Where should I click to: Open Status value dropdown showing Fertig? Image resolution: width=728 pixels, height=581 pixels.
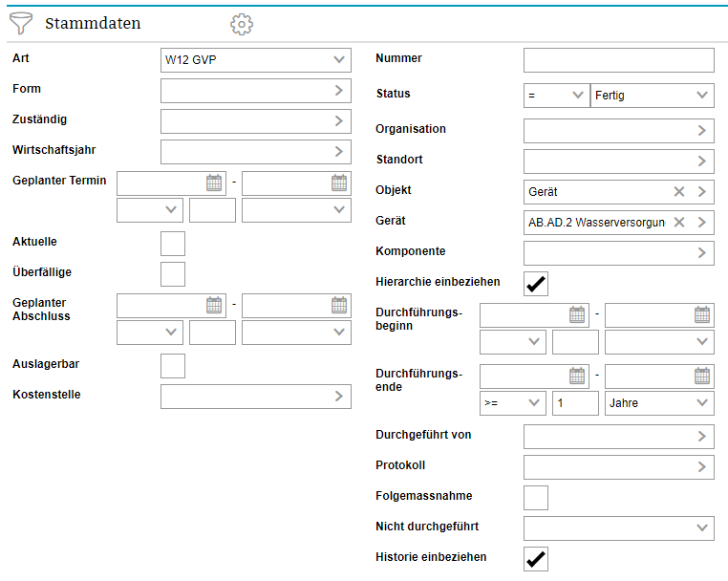tap(653, 96)
